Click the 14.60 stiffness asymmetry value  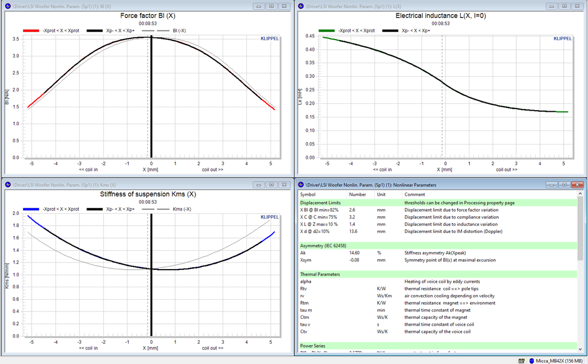[354, 253]
